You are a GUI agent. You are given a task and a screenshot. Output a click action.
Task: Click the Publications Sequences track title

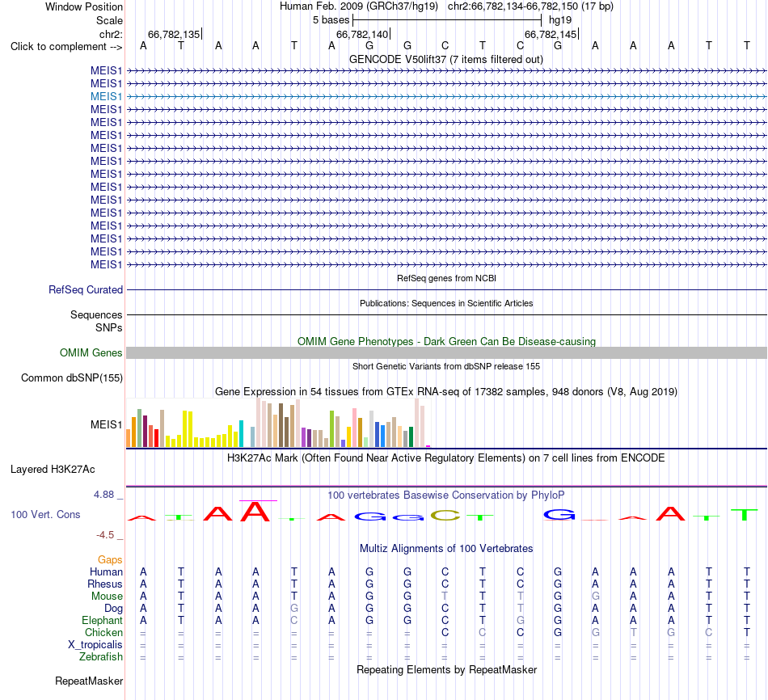(x=446, y=303)
